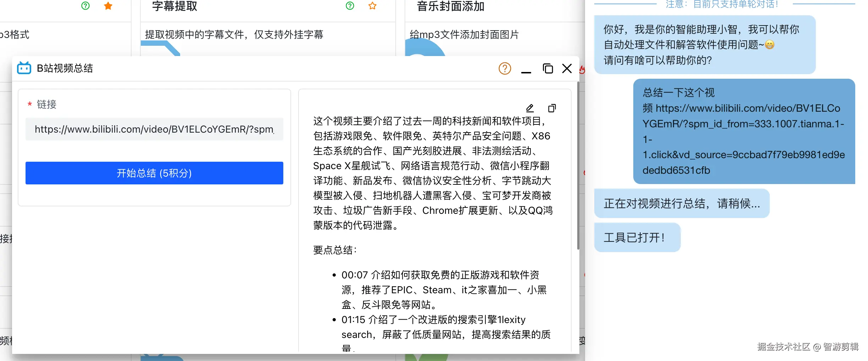Start summarizing with 开始总结 (5积分) button
This screenshot has width=868, height=361.
pyautogui.click(x=154, y=173)
